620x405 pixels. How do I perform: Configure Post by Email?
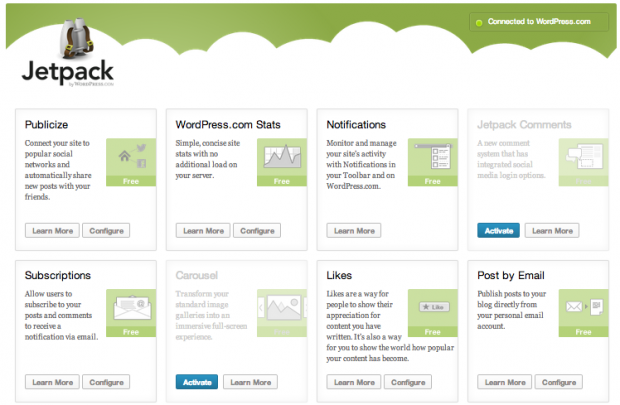[x=559, y=382]
